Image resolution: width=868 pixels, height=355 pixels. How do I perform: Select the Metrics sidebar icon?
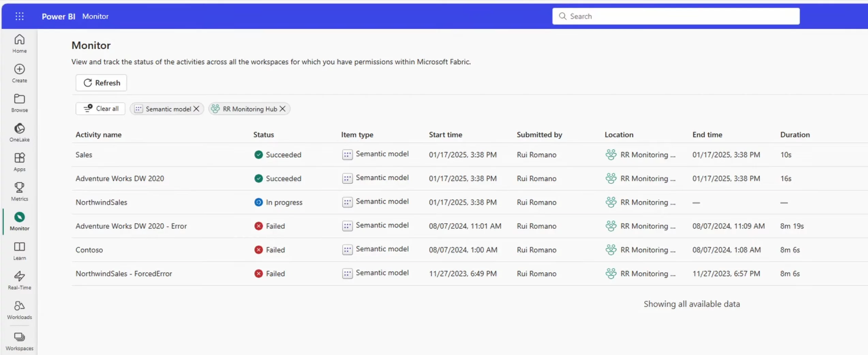coord(19,191)
